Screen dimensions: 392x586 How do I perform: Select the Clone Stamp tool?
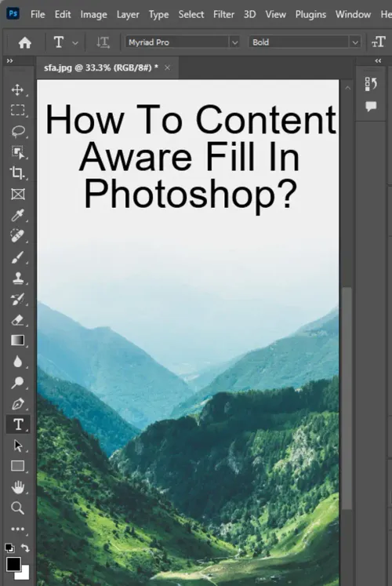[17, 278]
